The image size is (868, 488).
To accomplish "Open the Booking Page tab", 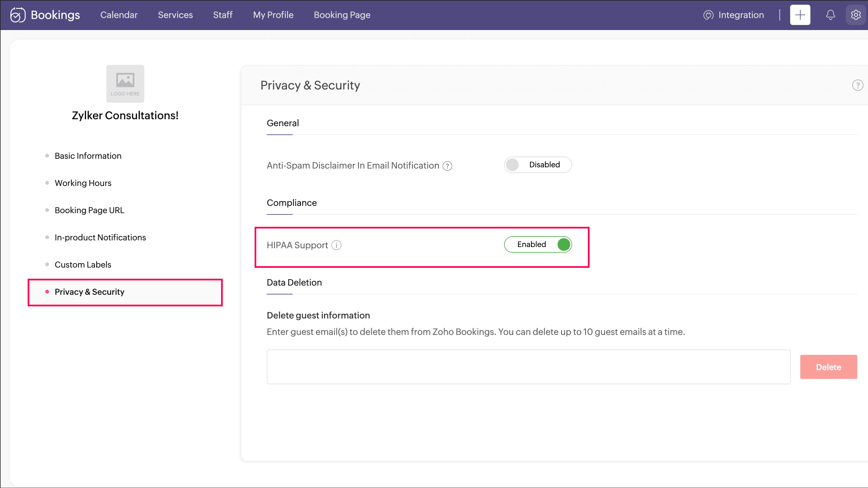I will coord(342,15).
